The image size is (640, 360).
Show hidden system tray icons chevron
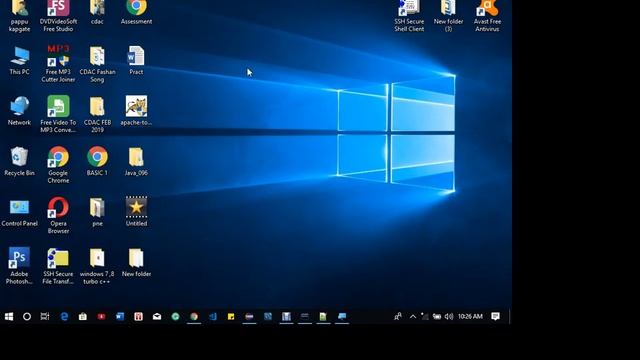[x=413, y=316]
